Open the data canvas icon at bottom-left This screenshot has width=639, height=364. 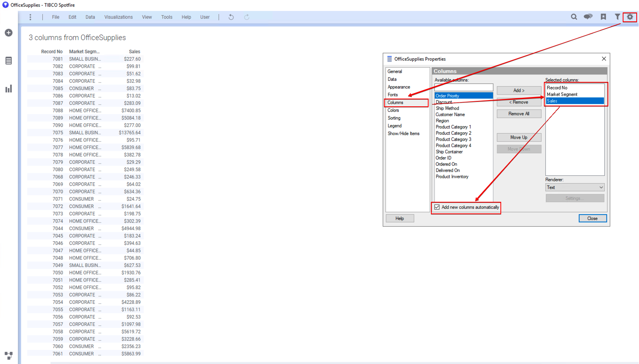coord(9,355)
